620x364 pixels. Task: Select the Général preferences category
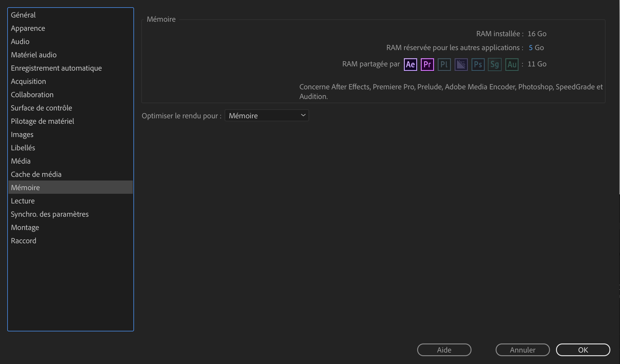(70, 15)
